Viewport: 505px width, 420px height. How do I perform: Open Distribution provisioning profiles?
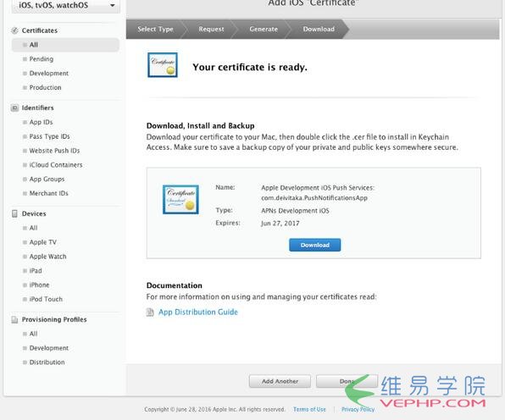pyautogui.click(x=47, y=362)
